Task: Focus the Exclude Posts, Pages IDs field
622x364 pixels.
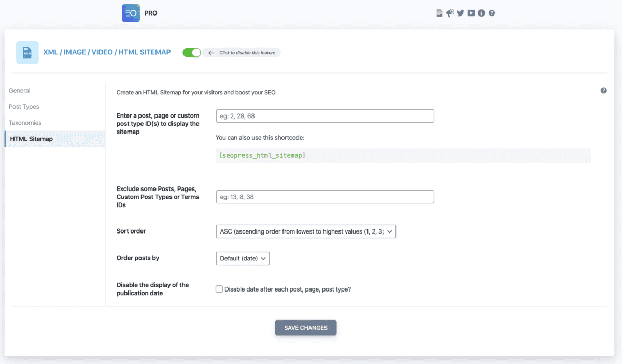Action: [325, 197]
